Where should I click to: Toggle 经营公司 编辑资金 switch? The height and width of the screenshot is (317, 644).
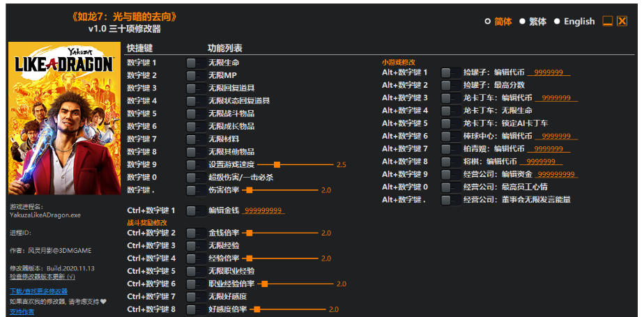click(x=450, y=174)
